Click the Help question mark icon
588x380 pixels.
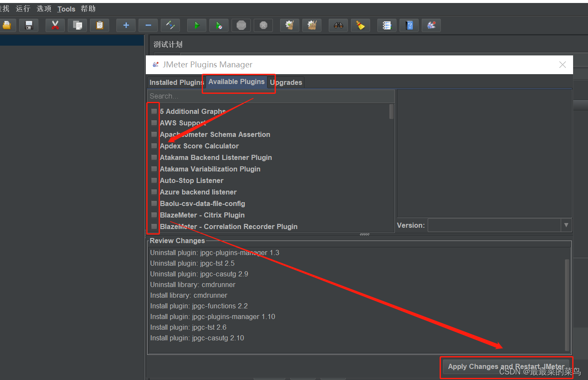pos(409,26)
